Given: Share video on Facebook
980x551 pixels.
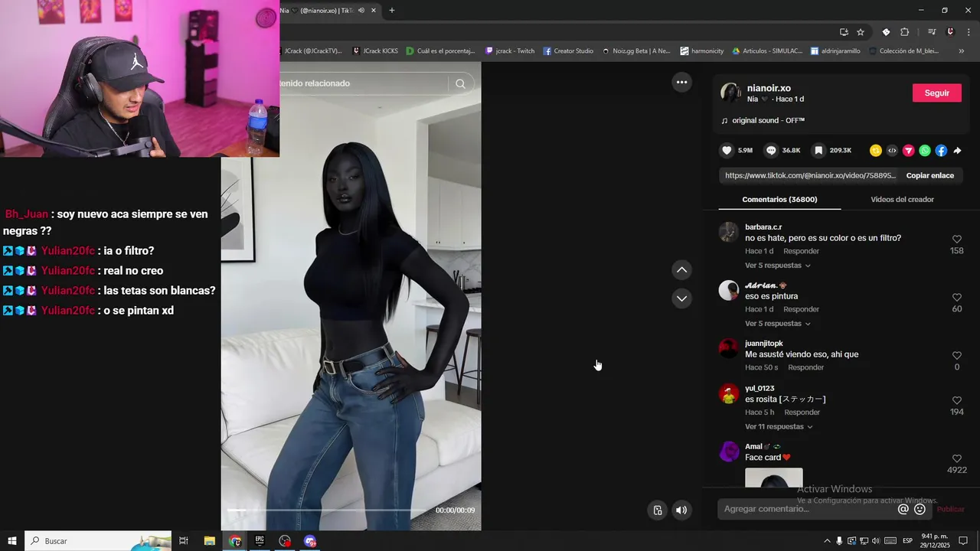Looking at the screenshot, I should coord(941,151).
